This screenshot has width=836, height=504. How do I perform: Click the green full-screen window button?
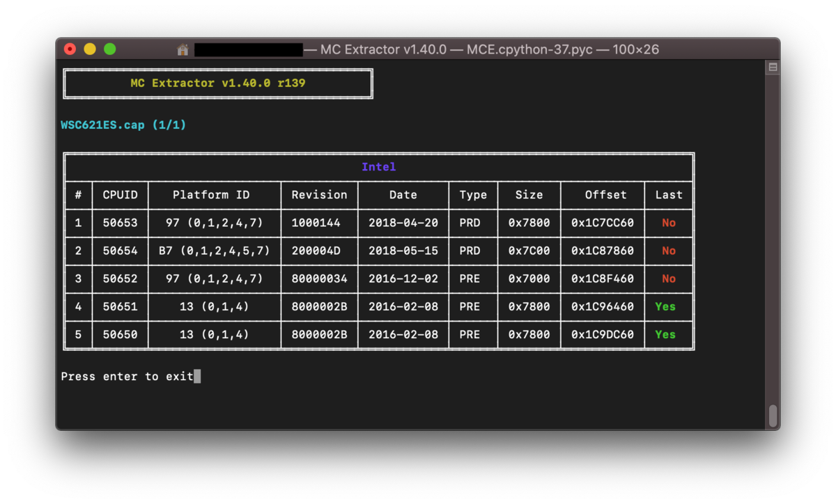click(110, 49)
